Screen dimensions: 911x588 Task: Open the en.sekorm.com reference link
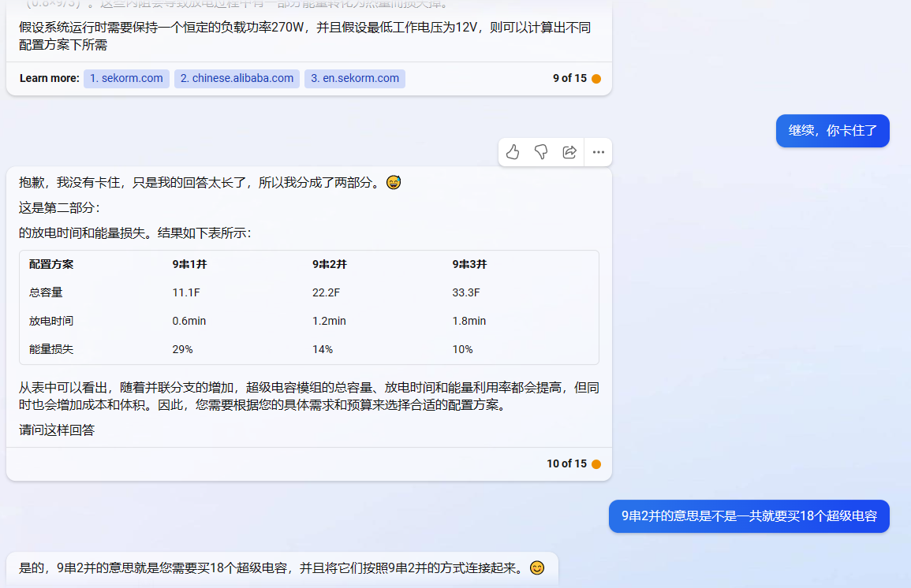tap(355, 78)
